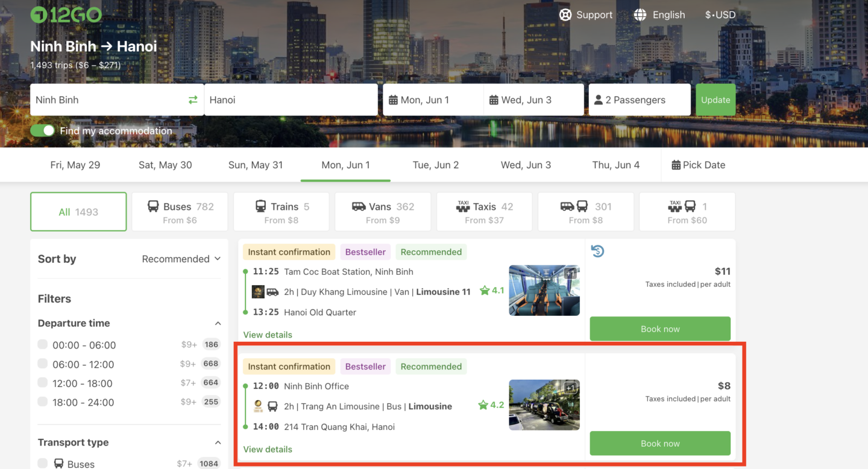Viewport: 868px width, 469px height.
Task: Filter results to Vans (362)
Action: click(383, 212)
